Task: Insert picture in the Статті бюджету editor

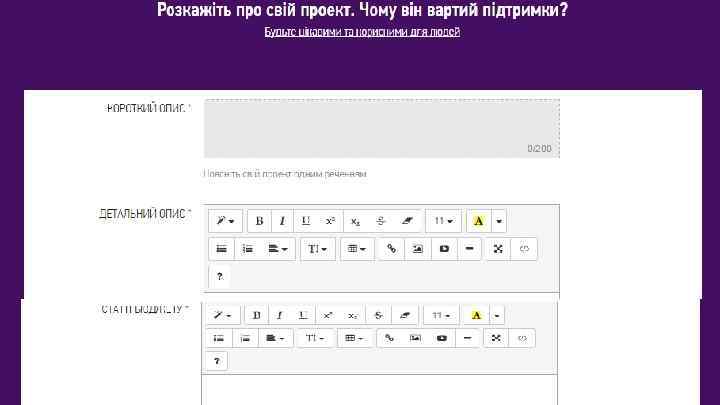Action: (415, 338)
